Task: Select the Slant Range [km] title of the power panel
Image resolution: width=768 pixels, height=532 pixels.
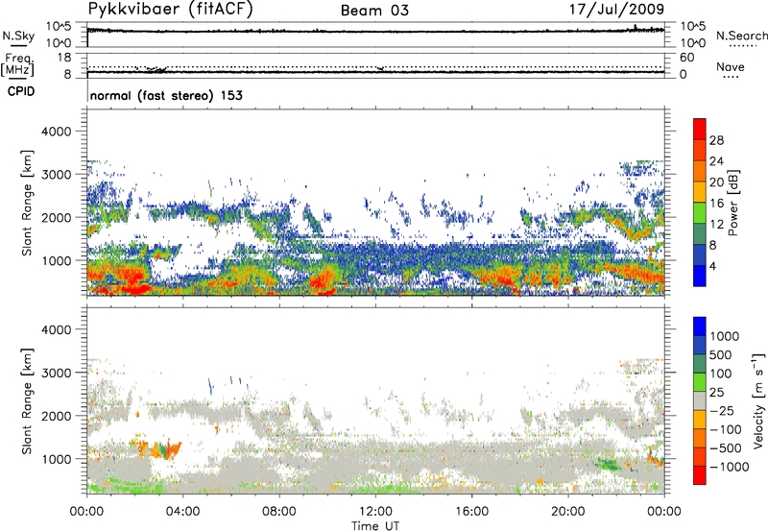Action: tap(27, 203)
